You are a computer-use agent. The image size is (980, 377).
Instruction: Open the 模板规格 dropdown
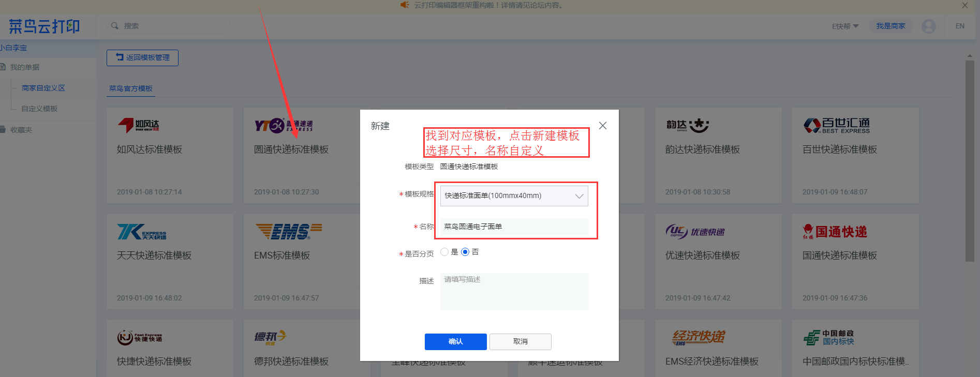pos(514,196)
